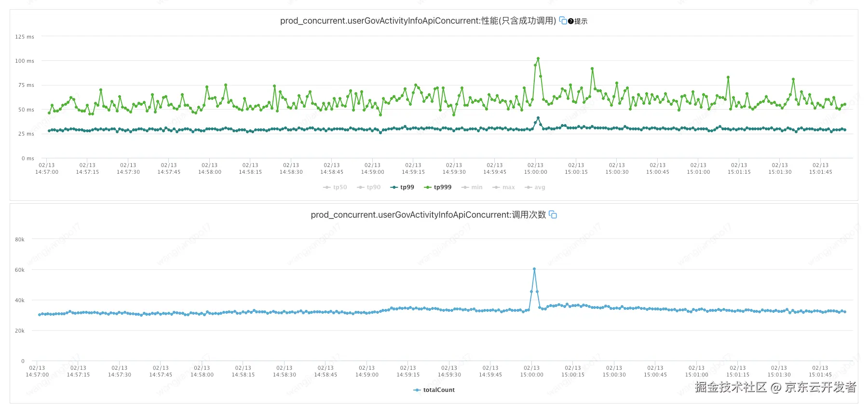Click the 提示 label text

tap(581, 21)
